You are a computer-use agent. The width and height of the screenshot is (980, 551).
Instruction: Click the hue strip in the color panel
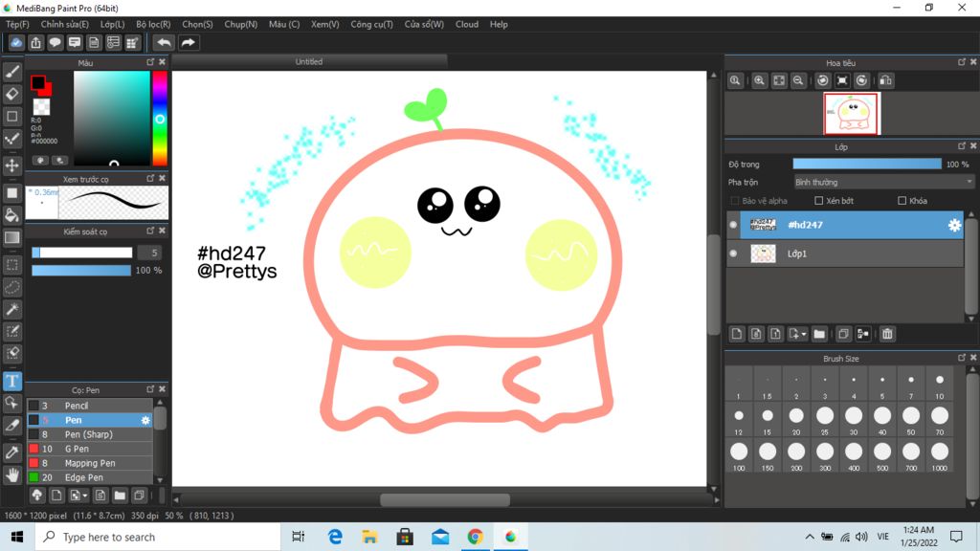click(x=160, y=118)
